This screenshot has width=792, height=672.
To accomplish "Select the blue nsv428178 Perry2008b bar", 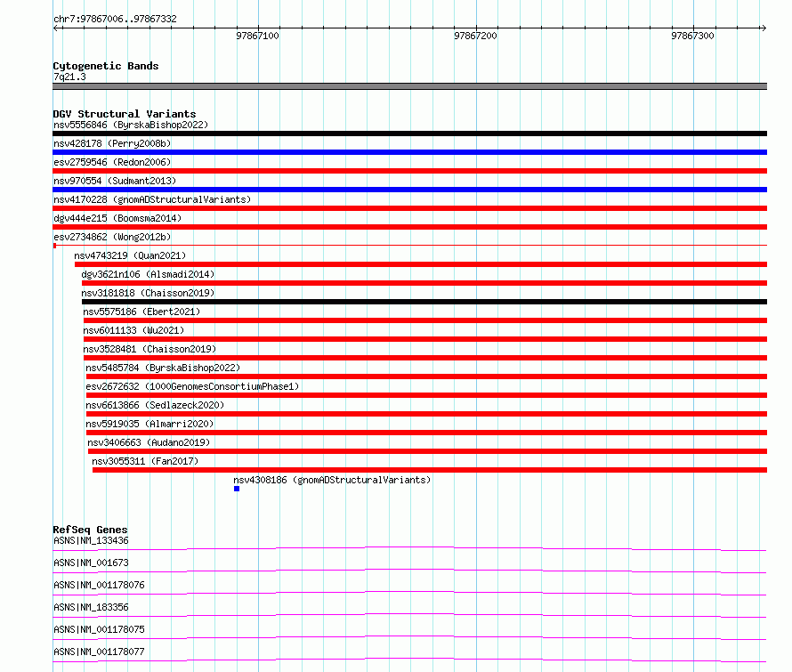I will click(409, 152).
